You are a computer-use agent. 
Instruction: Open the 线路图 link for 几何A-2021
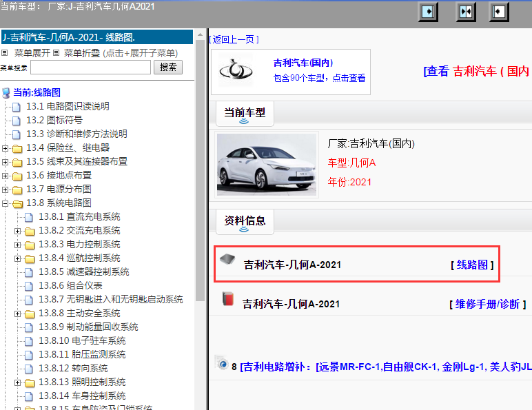click(x=472, y=265)
